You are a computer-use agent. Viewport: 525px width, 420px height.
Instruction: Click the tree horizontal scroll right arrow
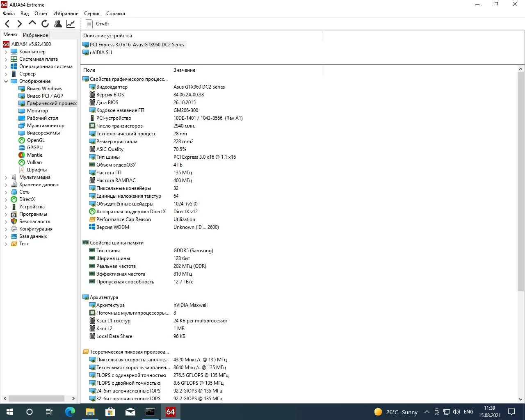pyautogui.click(x=73, y=398)
